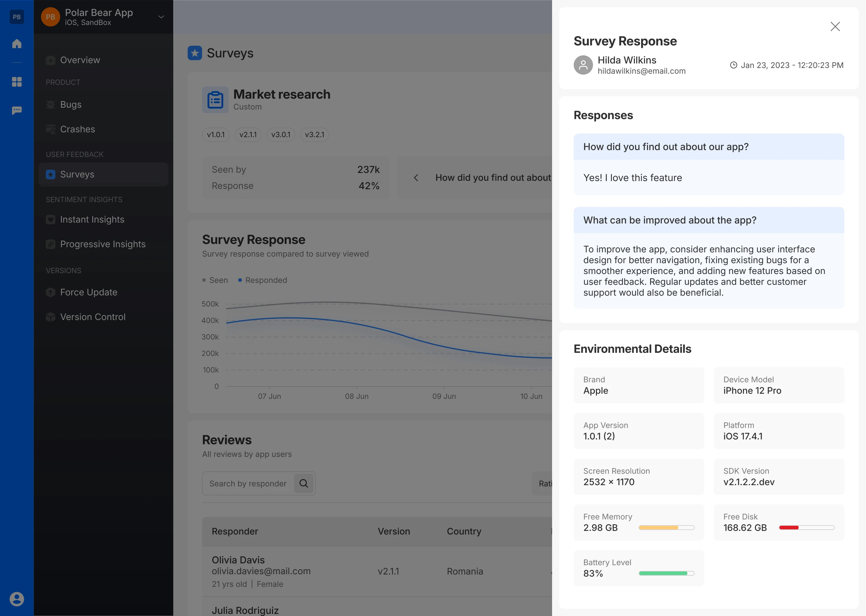Click the Instant Insights heart icon
Viewport: 866px width, 616px height.
coord(51,220)
